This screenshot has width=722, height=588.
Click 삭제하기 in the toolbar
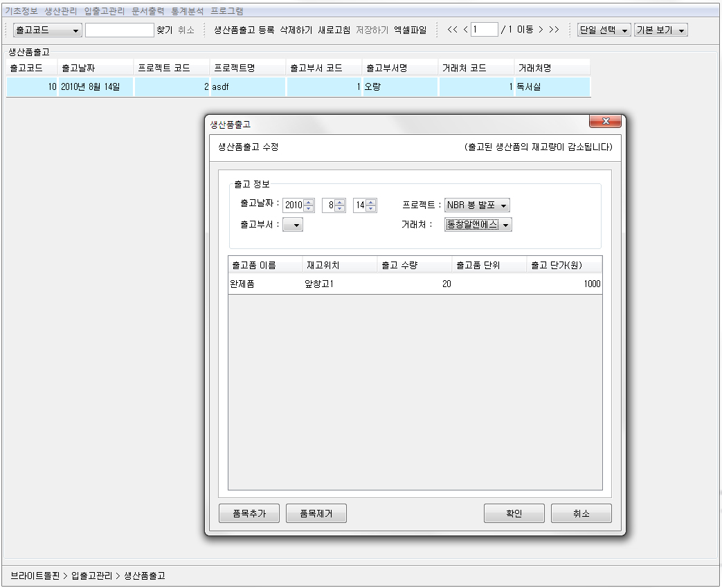pos(296,30)
